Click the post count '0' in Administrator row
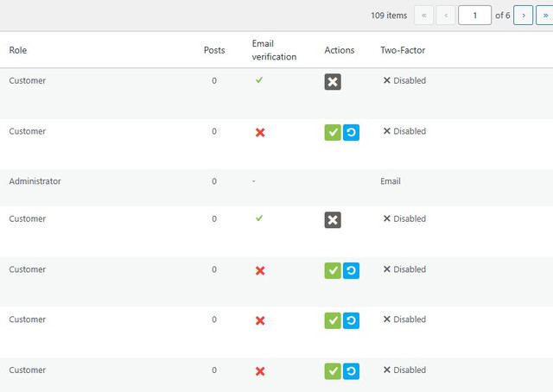 [214, 181]
